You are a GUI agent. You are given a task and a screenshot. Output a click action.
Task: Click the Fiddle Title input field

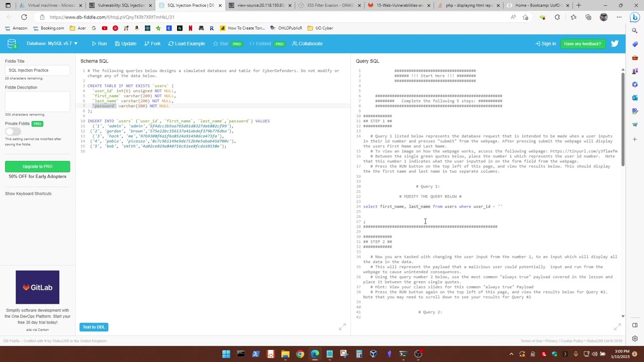[x=37, y=70]
